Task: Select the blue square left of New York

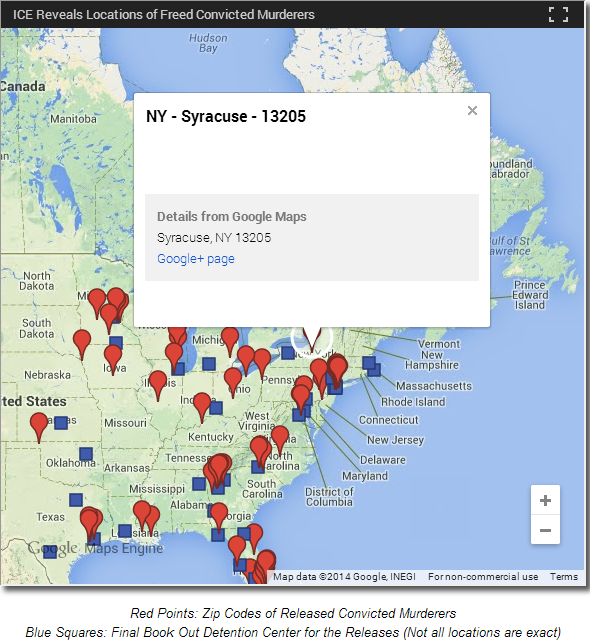Action: click(287, 352)
